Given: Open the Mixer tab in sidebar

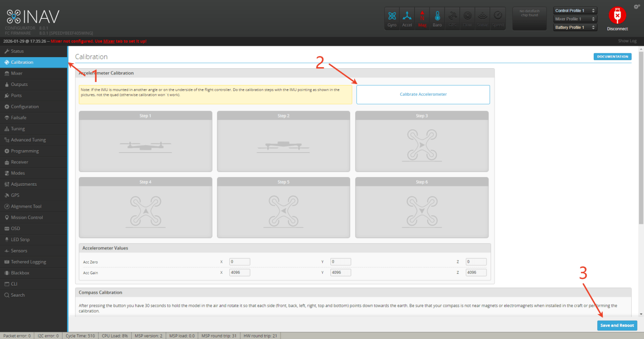Looking at the screenshot, I should click(17, 73).
